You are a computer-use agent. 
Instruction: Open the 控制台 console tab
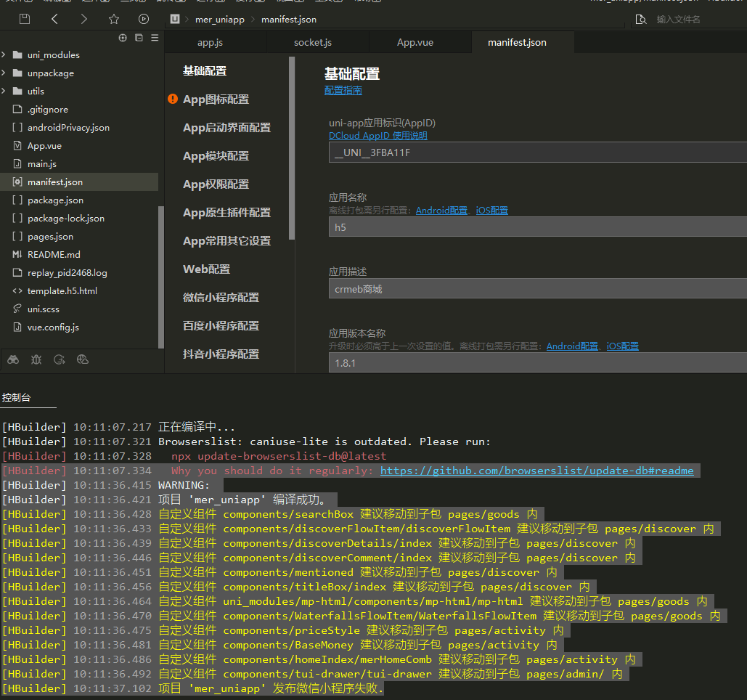tap(16, 397)
